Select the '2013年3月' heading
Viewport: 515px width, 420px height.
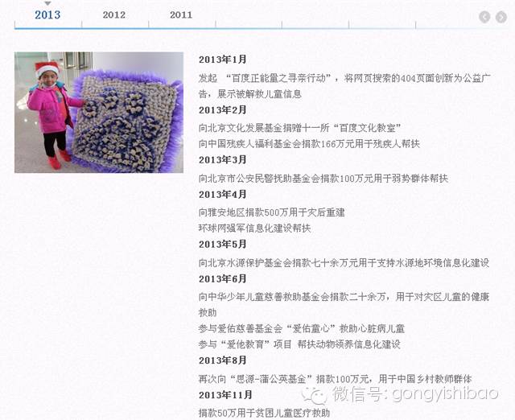(x=222, y=160)
